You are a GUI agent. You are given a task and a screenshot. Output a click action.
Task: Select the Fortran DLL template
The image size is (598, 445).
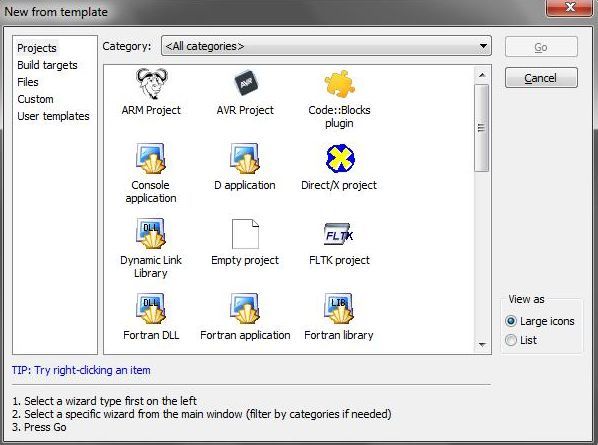click(x=151, y=308)
